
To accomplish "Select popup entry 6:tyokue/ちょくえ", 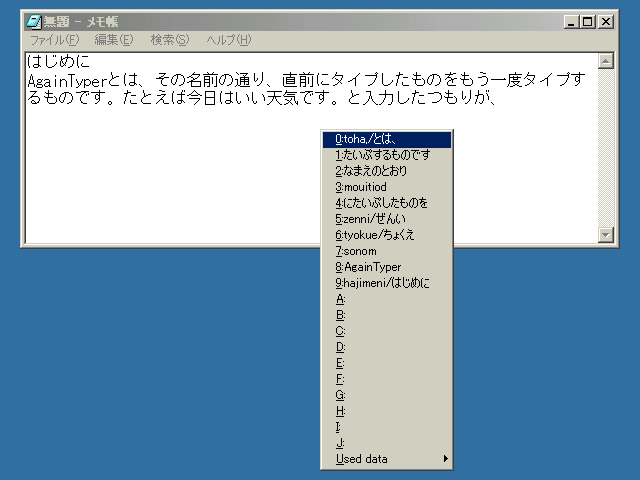I will pyautogui.click(x=387, y=236).
